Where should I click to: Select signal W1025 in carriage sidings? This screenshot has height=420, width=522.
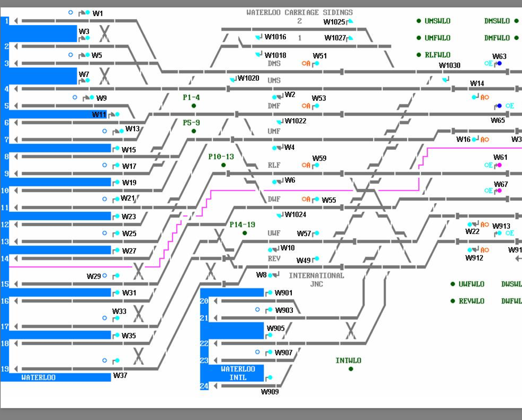click(349, 21)
